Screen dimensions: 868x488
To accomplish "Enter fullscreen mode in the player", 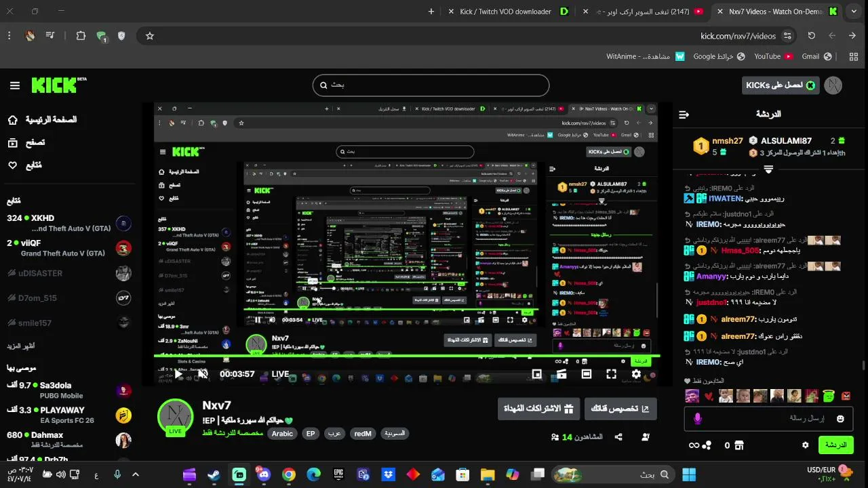I will pyautogui.click(x=611, y=374).
